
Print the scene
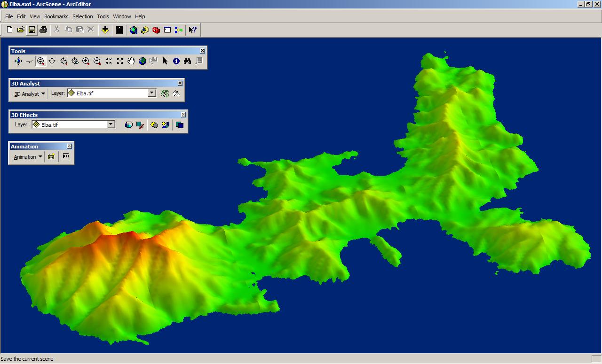coord(43,30)
